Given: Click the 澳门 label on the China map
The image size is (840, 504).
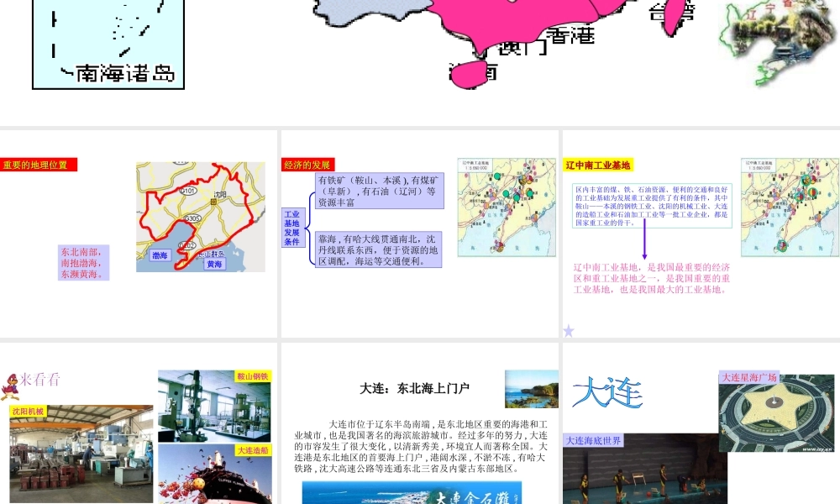Looking at the screenshot, I should (x=523, y=47).
